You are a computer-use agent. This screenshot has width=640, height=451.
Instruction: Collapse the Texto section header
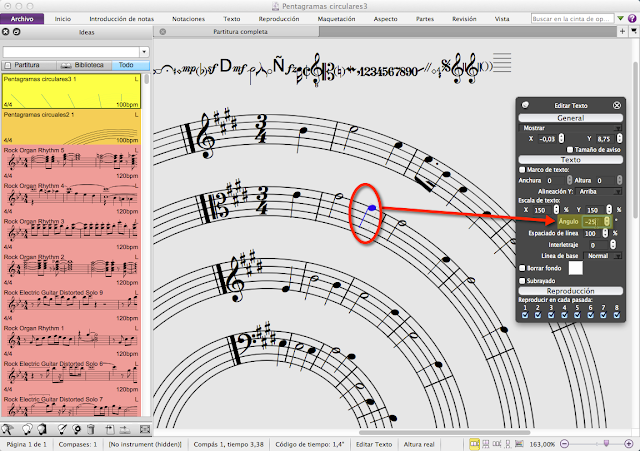(571, 160)
